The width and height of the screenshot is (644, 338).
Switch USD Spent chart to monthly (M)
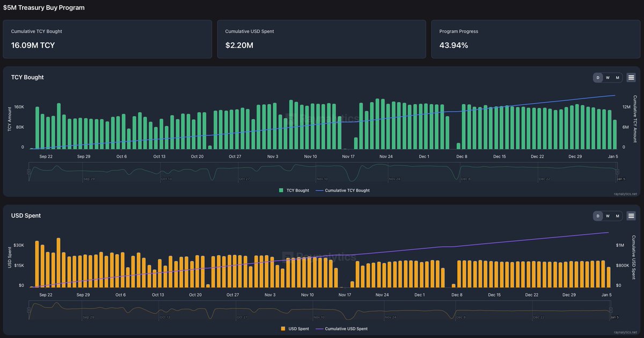pos(617,216)
